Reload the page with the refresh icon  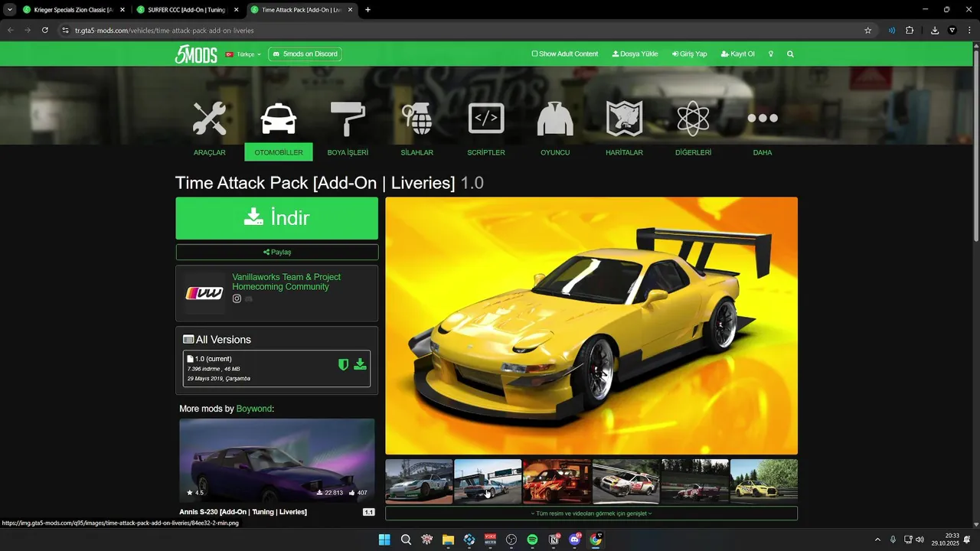[x=45, y=31]
